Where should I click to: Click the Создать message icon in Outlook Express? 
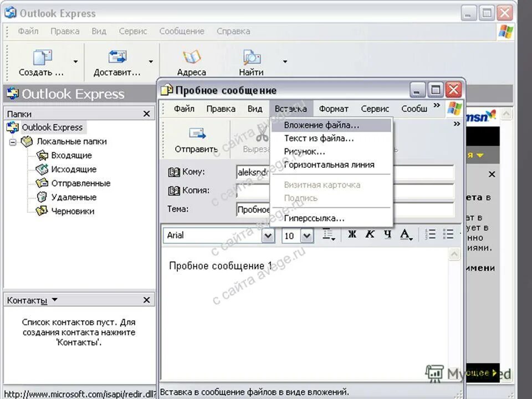pyautogui.click(x=42, y=57)
